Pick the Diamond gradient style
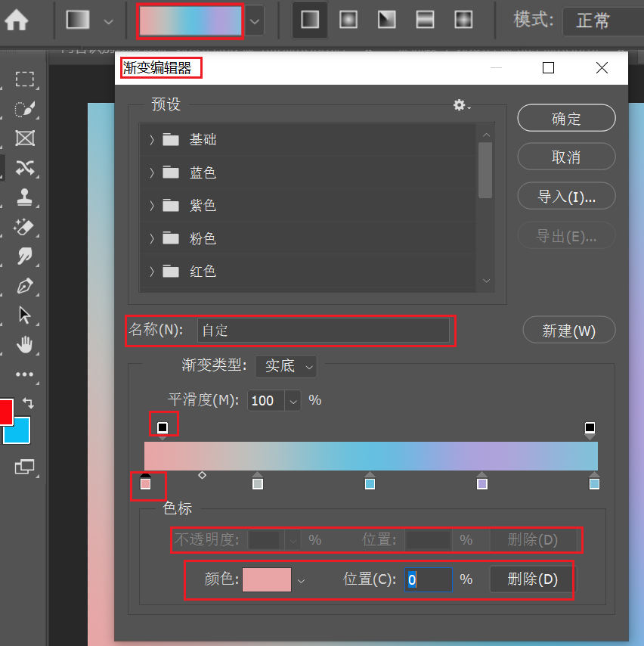 click(462, 20)
